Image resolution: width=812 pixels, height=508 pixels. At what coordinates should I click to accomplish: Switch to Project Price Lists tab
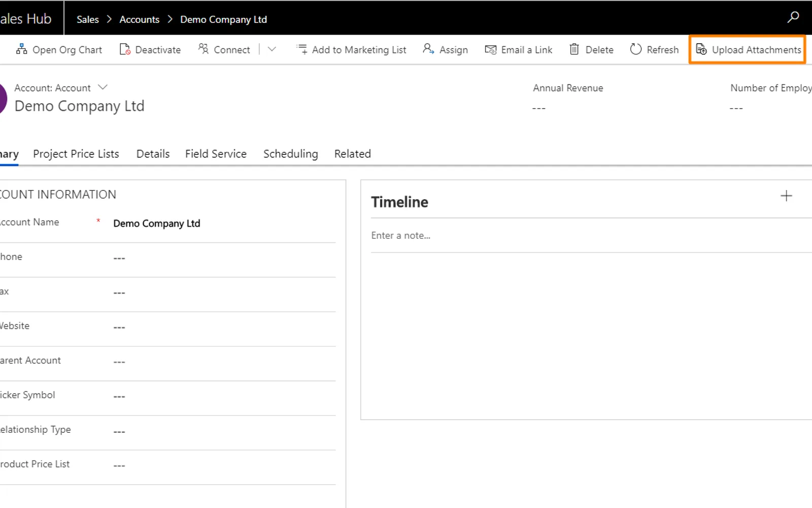tap(76, 154)
